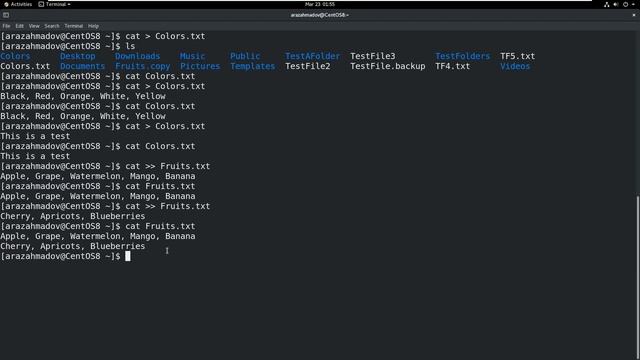Open the Activities overview

(18, 4)
